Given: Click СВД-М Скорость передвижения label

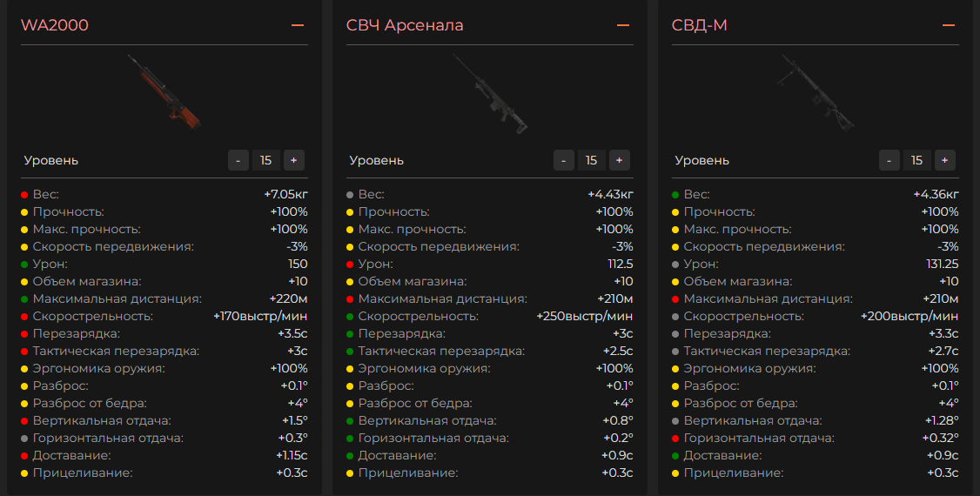Looking at the screenshot, I should tap(764, 247).
